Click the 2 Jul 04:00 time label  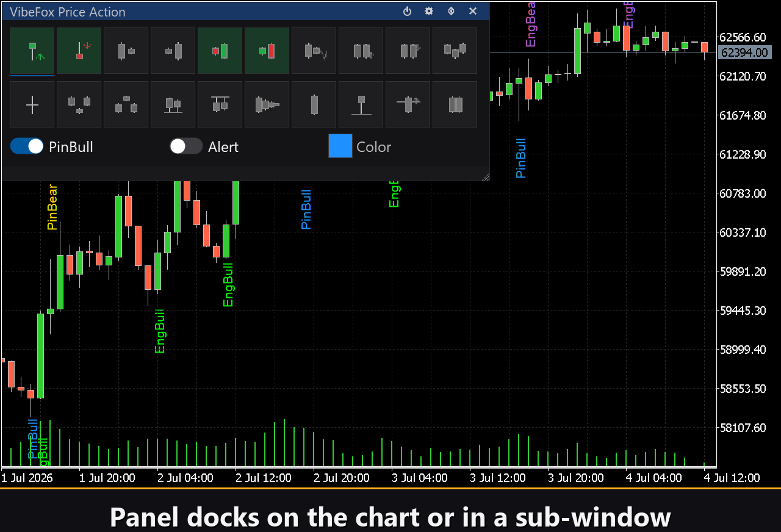pos(185,478)
